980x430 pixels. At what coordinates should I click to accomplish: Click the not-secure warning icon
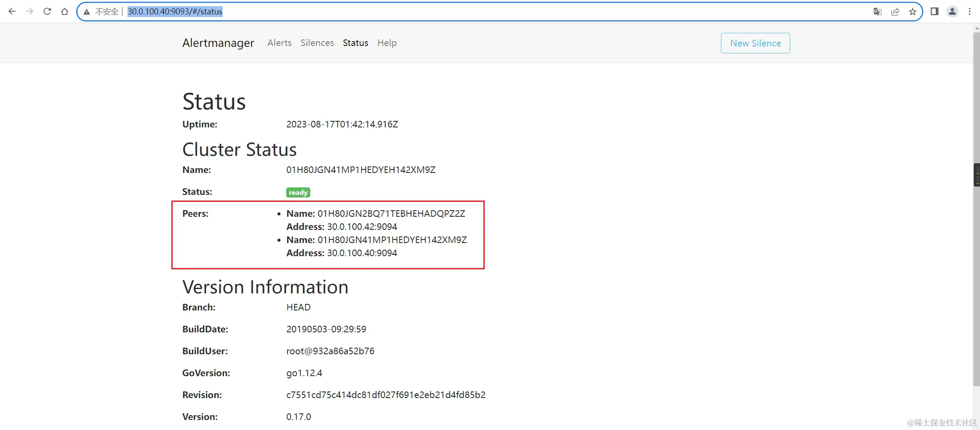point(87,12)
